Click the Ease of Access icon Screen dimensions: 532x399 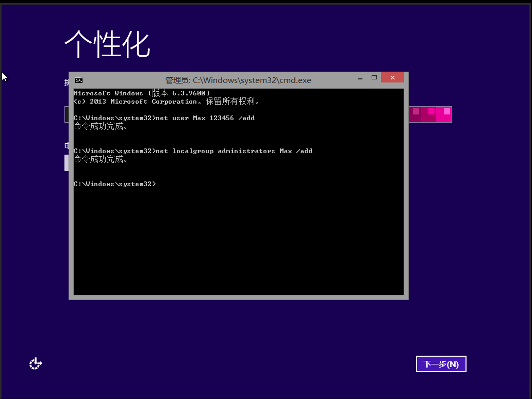pos(36,364)
